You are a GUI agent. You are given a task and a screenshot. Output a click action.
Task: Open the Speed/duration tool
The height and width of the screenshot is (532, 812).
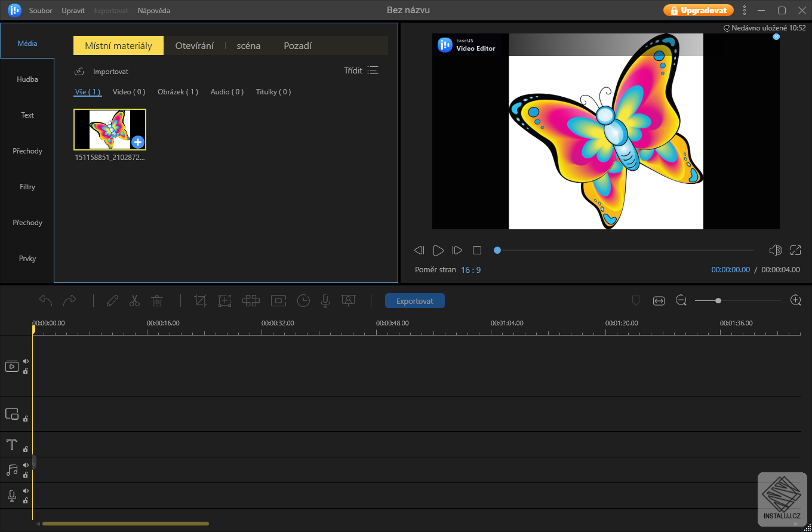(303, 300)
